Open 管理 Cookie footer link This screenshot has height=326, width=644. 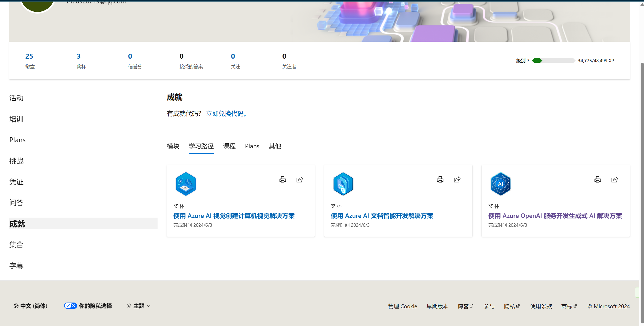click(x=403, y=306)
